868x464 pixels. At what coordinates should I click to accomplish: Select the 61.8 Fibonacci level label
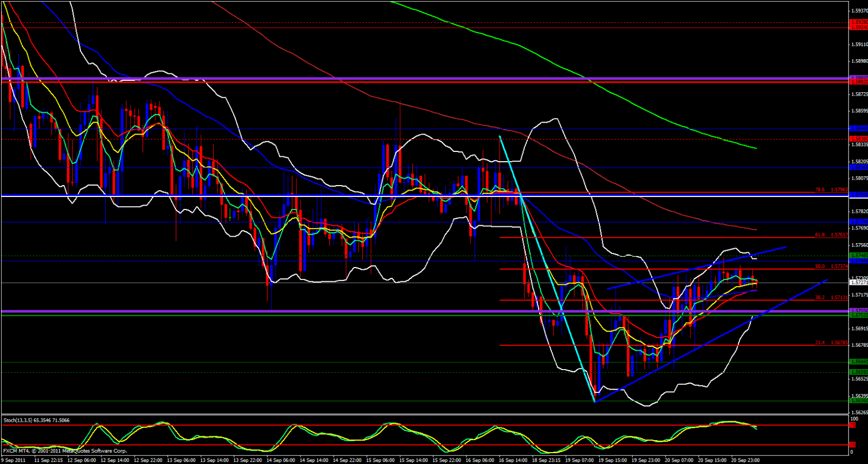[x=831, y=235]
